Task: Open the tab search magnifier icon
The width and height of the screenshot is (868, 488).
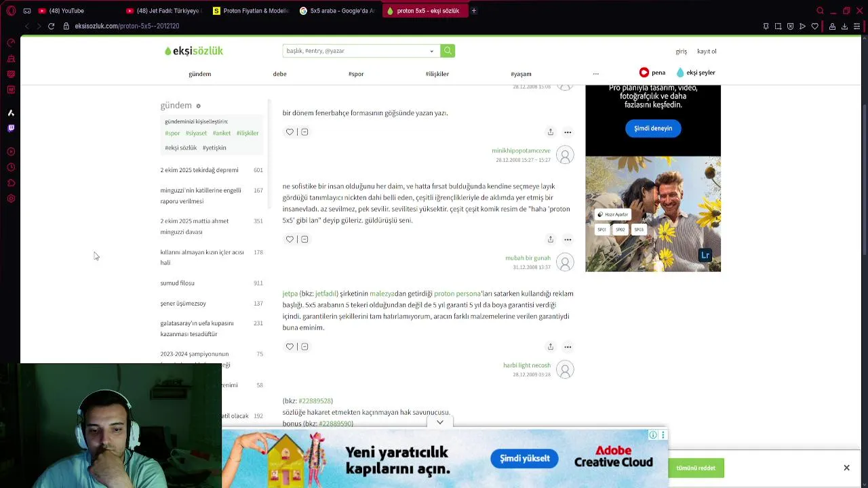Action: (x=820, y=11)
